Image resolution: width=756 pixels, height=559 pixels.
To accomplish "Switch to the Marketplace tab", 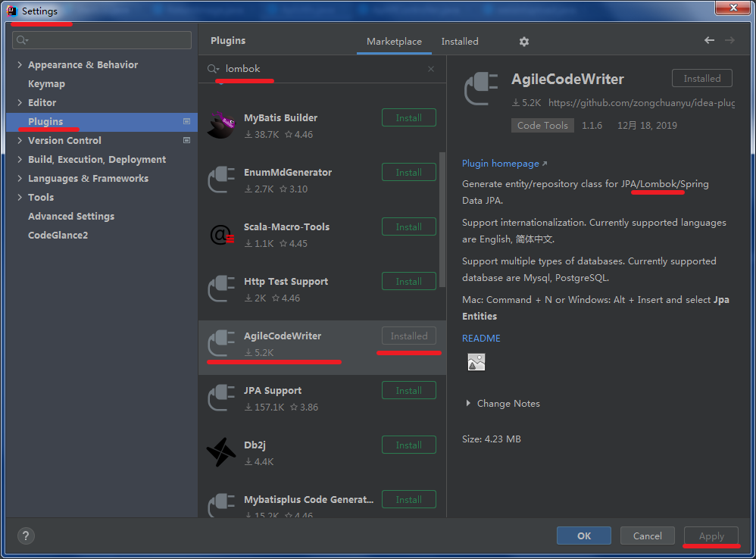I will click(394, 42).
